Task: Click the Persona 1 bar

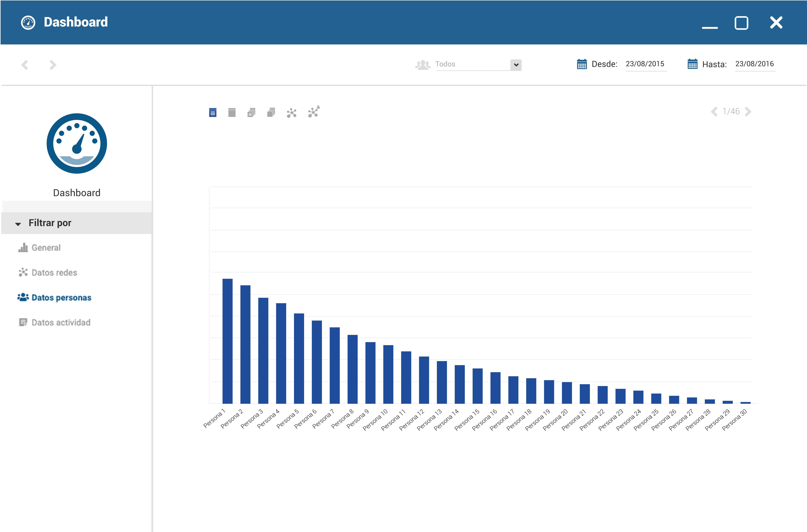Action: tap(227, 341)
